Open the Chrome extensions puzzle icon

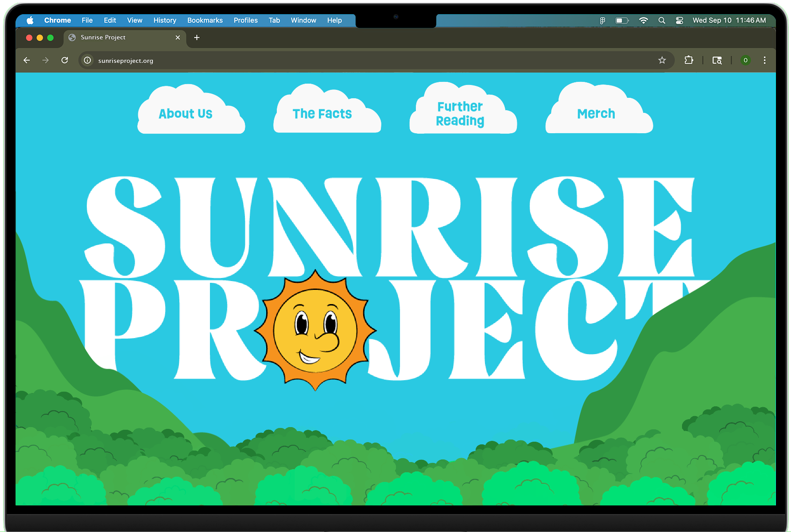pyautogui.click(x=689, y=60)
